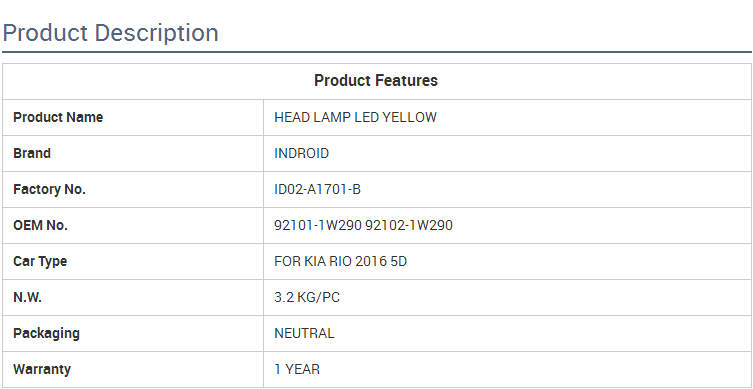Select the INDROID brand value

tap(302, 154)
